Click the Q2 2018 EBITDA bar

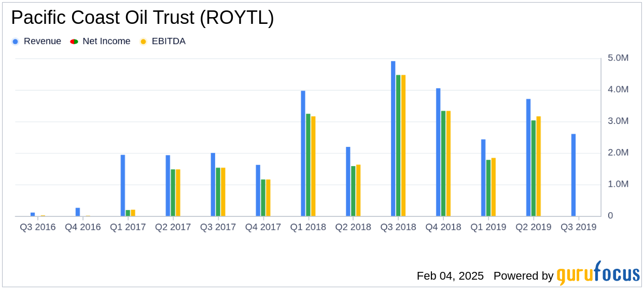(x=358, y=190)
